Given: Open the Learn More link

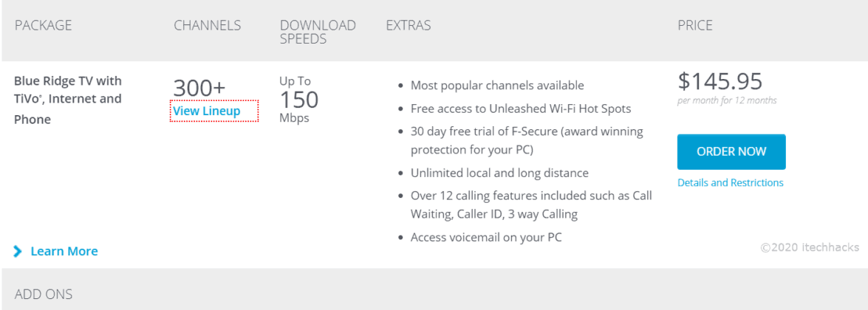Looking at the screenshot, I should (x=64, y=252).
